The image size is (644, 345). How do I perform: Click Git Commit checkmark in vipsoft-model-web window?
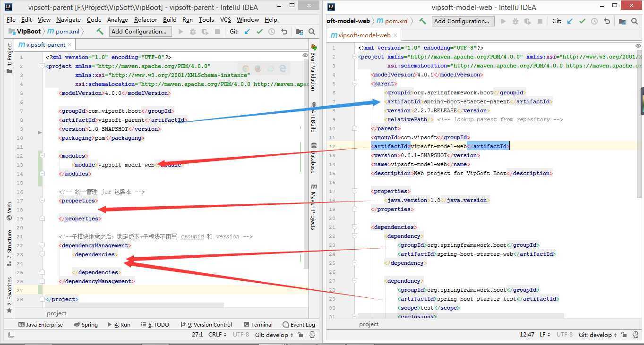(582, 21)
